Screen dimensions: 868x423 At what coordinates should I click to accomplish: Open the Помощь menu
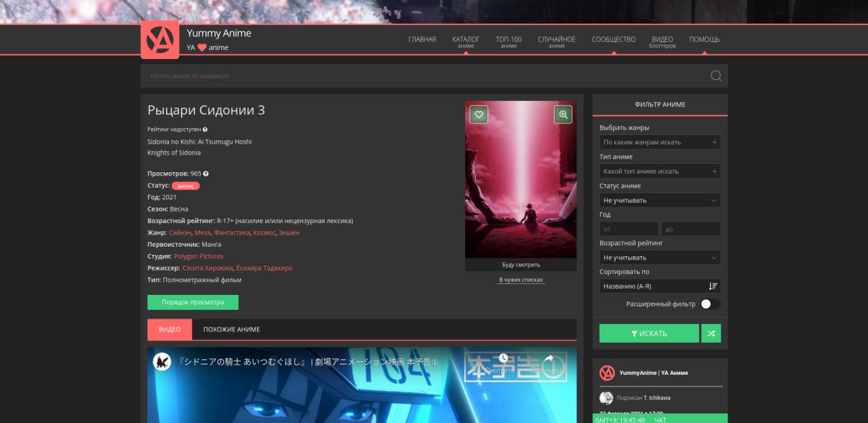pyautogui.click(x=705, y=39)
